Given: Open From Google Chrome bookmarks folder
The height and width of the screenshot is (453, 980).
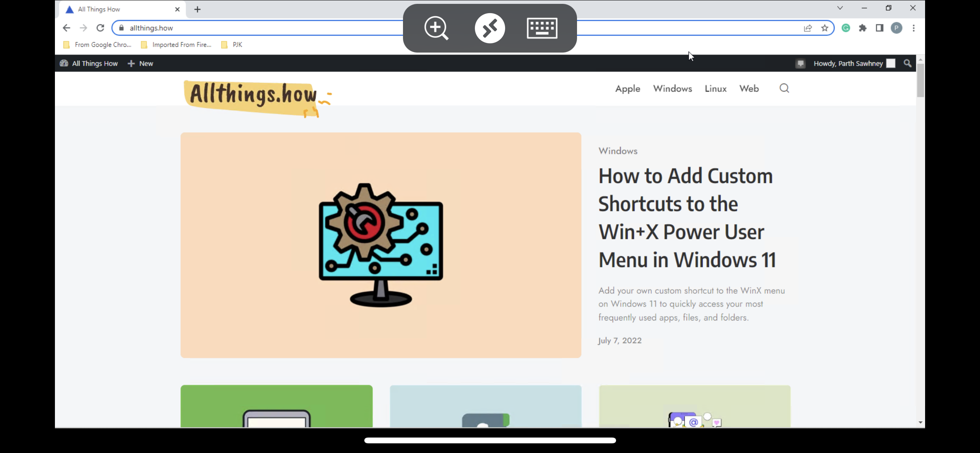Looking at the screenshot, I should pos(97,44).
